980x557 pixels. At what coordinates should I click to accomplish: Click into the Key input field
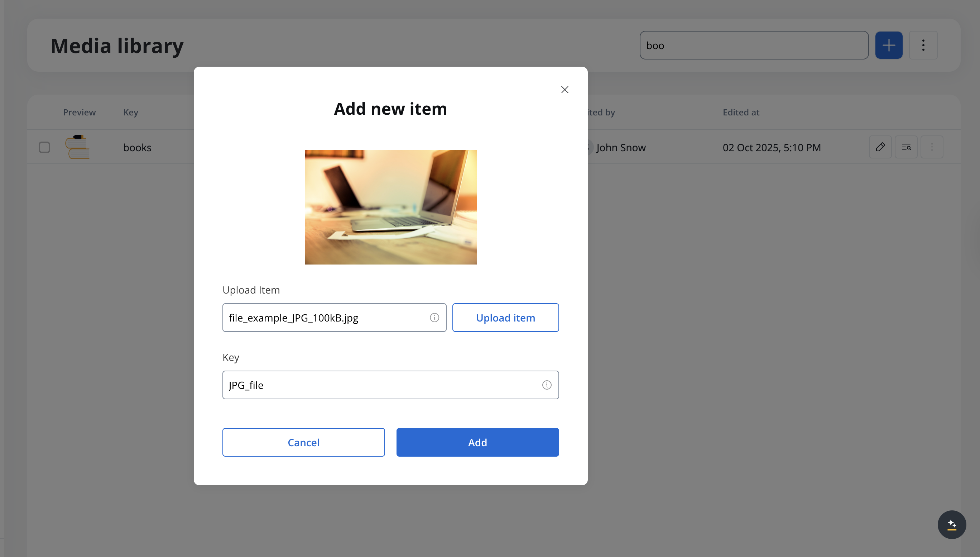point(382,385)
